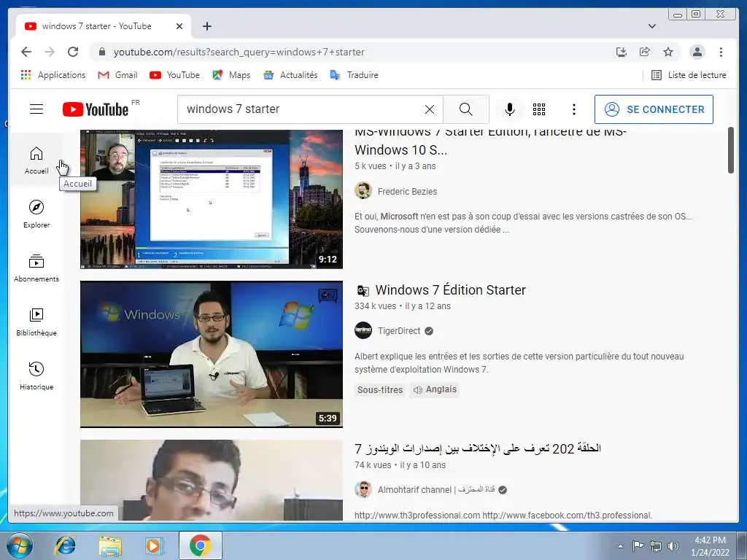Click the network tray icon
The height and width of the screenshot is (560, 747).
[x=656, y=546]
